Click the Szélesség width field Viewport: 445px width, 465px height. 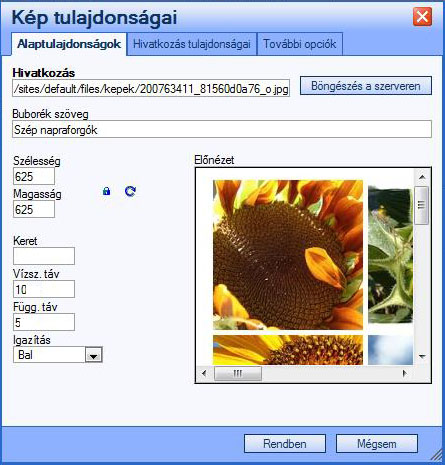click(x=34, y=176)
